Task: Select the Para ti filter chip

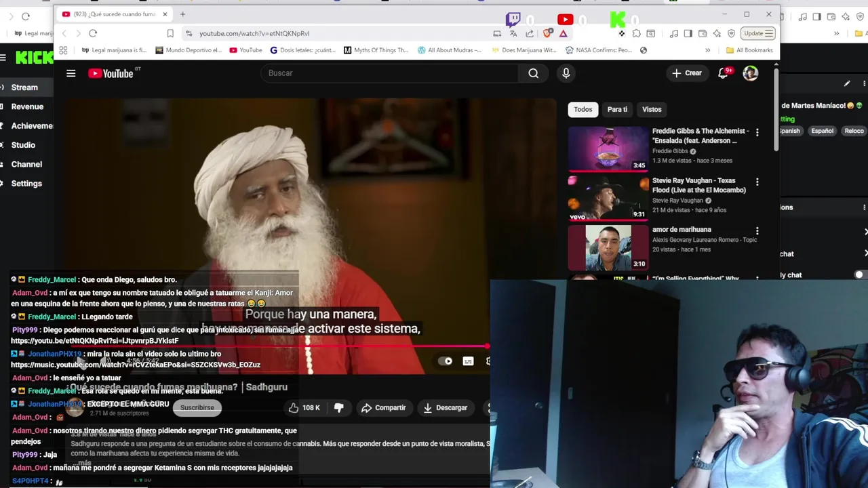Action: (617, 109)
